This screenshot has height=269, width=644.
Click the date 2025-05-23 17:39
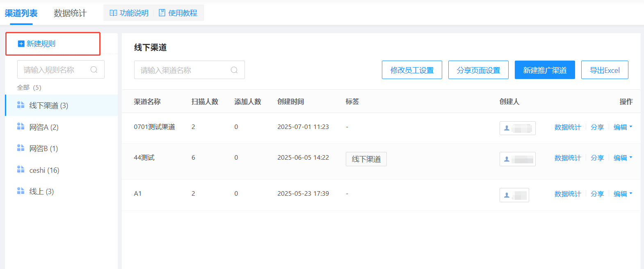point(303,194)
